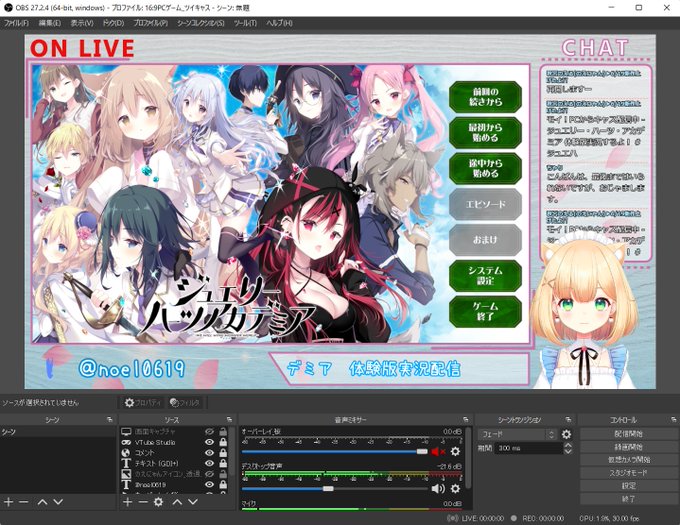This screenshot has width=680, height=525.
Task: Pop out the シーントランジション dock panel
Action: [568, 420]
